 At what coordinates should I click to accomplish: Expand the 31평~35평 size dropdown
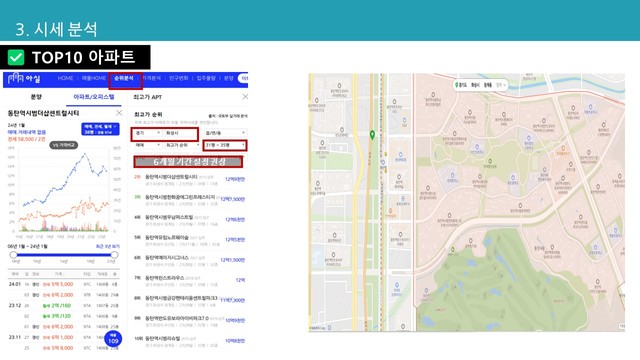point(225,145)
